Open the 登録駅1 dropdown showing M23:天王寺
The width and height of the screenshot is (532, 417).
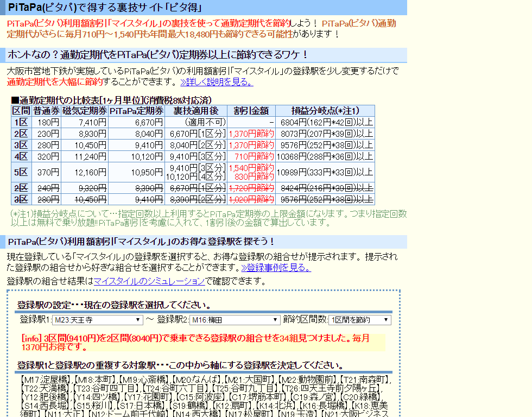[97, 320]
